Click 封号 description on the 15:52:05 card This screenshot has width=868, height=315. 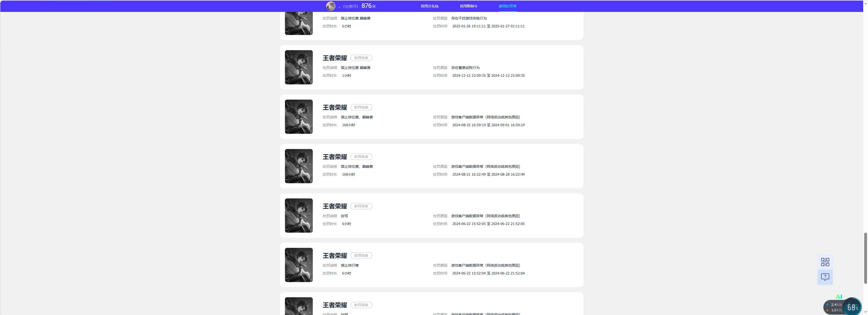tap(344, 216)
